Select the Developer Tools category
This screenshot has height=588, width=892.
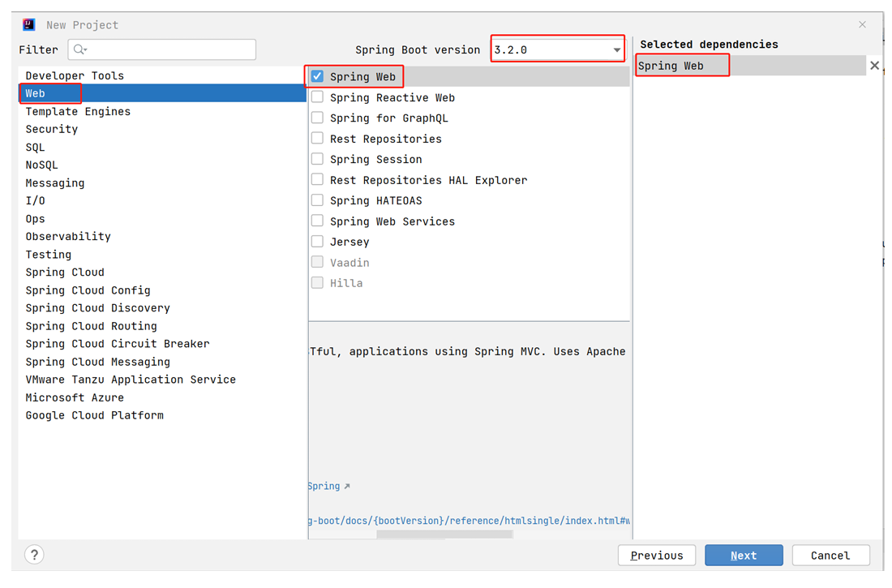pos(162,75)
